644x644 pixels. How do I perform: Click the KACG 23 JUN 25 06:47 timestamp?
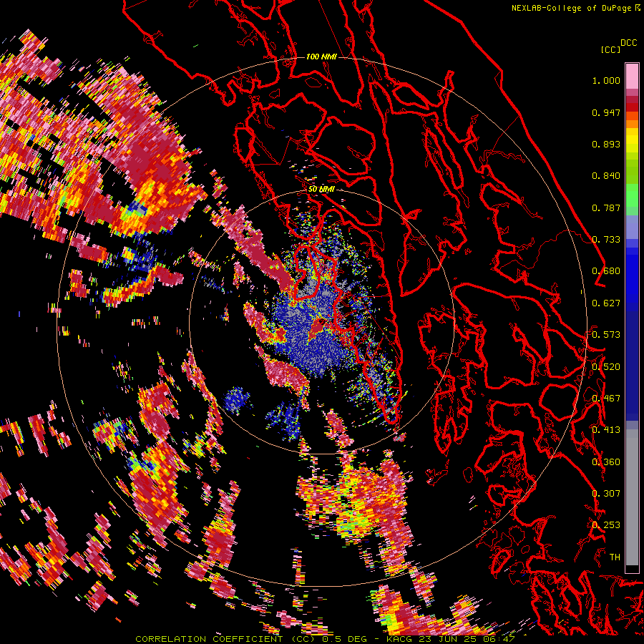coord(451,639)
